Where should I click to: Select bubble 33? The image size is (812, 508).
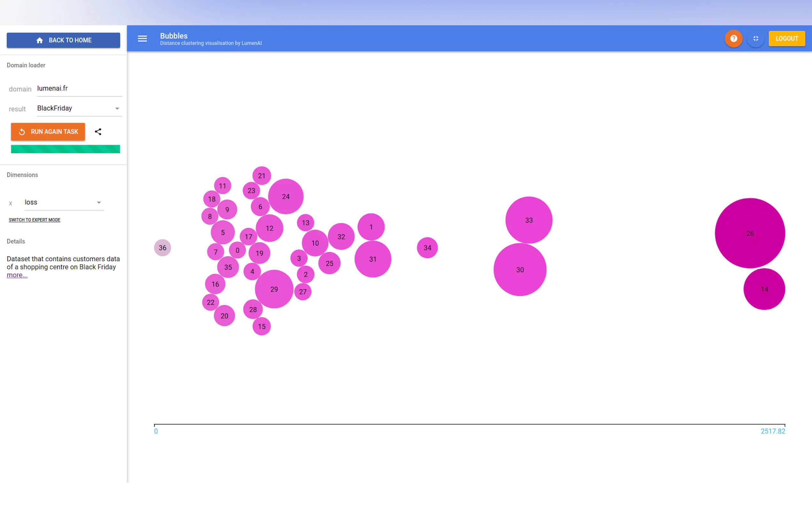(x=529, y=220)
